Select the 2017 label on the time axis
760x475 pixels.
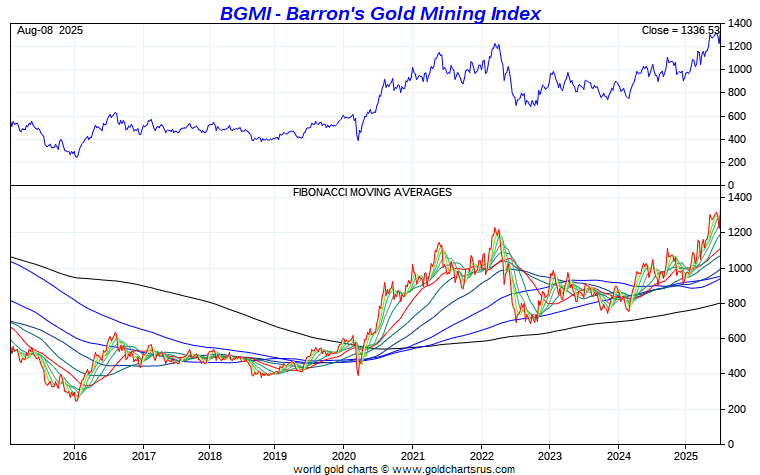tap(143, 457)
